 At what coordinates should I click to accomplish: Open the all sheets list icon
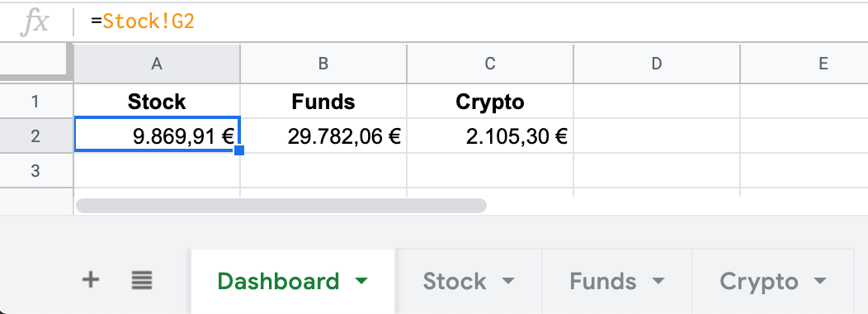pos(142,279)
